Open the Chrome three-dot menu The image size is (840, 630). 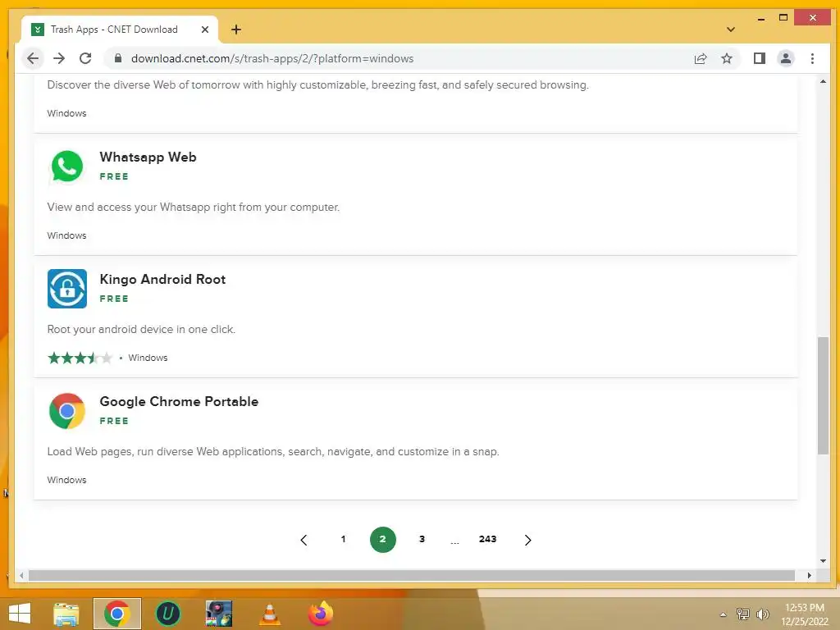[812, 58]
